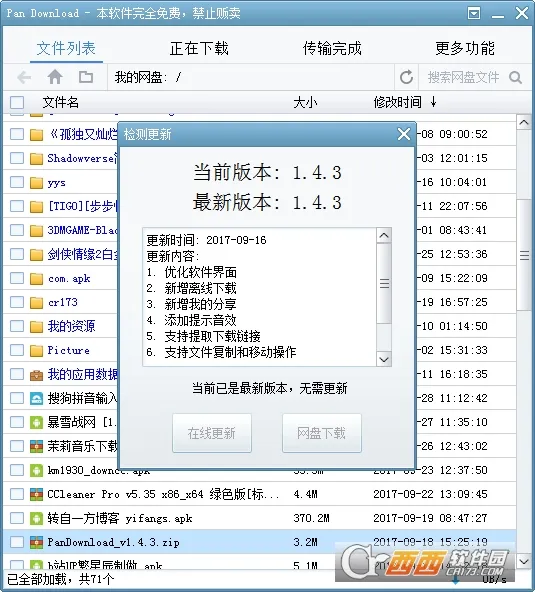Click the main file list scrollbar thumb
Viewport: 535px width, 592px height.
524,255
